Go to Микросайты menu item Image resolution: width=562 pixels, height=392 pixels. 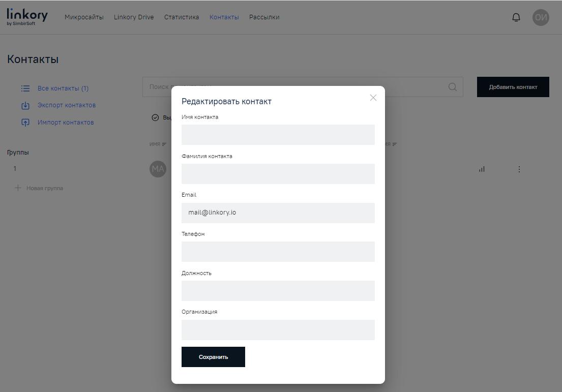coord(84,17)
